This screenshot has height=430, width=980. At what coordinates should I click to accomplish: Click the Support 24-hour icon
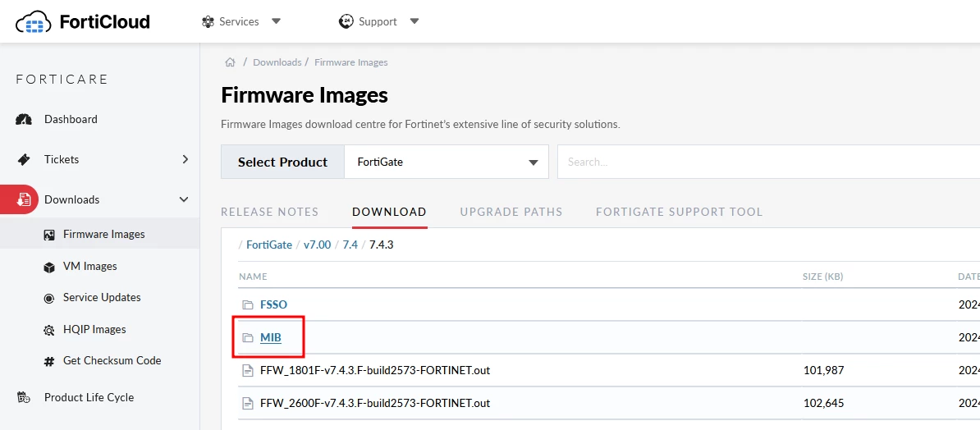(346, 22)
